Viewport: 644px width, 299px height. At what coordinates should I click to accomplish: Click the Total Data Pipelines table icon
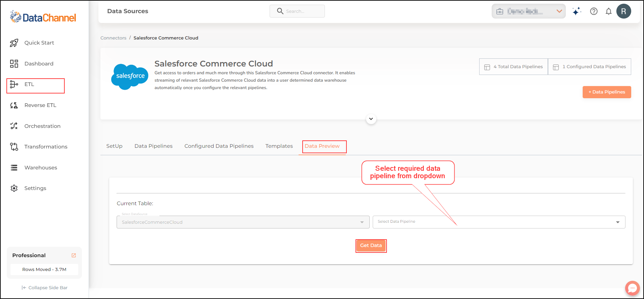[x=487, y=67]
